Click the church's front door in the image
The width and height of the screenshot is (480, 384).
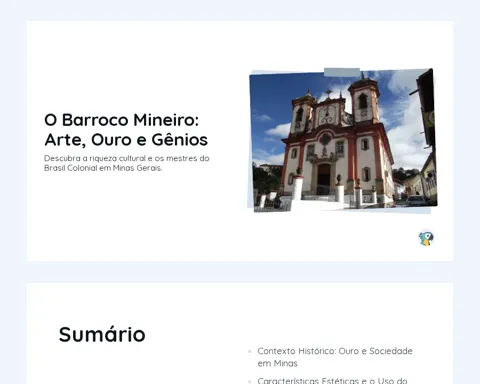click(x=323, y=179)
